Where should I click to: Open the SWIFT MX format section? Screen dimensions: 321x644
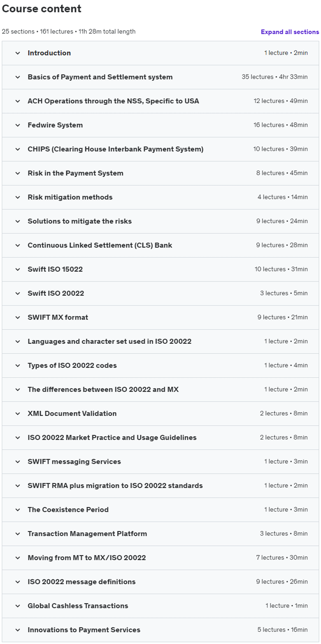160,317
